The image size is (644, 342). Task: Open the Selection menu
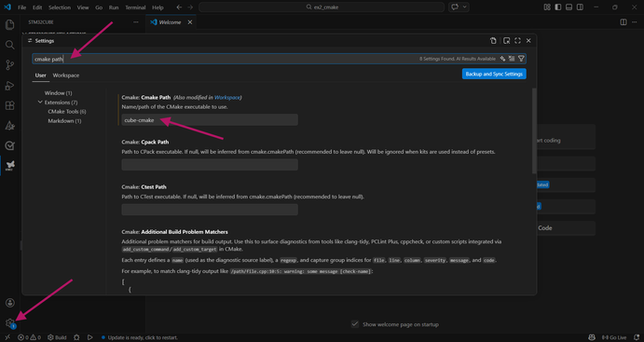tap(60, 7)
